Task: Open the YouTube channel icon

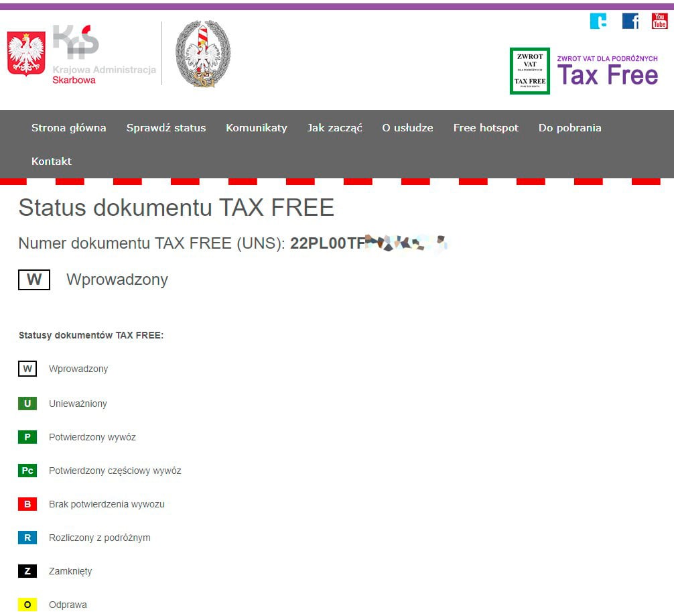Action: [659, 21]
